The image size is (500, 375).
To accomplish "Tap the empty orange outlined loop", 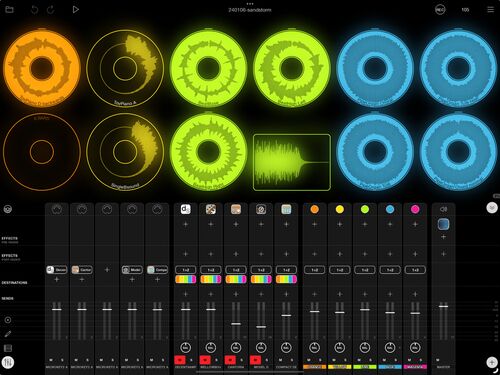I will pyautogui.click(x=42, y=152).
